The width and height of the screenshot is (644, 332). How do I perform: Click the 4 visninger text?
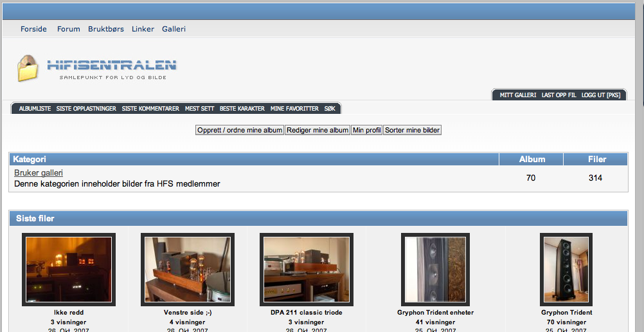click(x=187, y=322)
